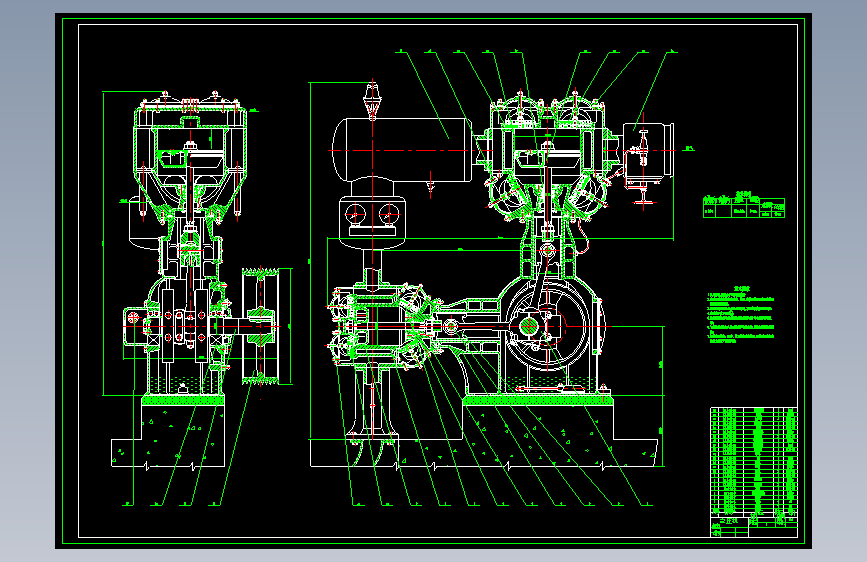
Task: Select the parts list table above title block
Action: [x=754, y=462]
